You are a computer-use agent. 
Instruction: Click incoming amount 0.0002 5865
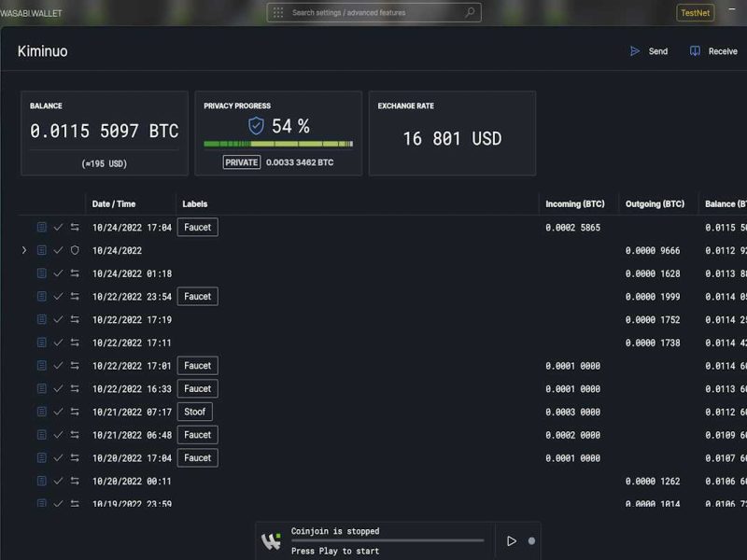click(572, 228)
